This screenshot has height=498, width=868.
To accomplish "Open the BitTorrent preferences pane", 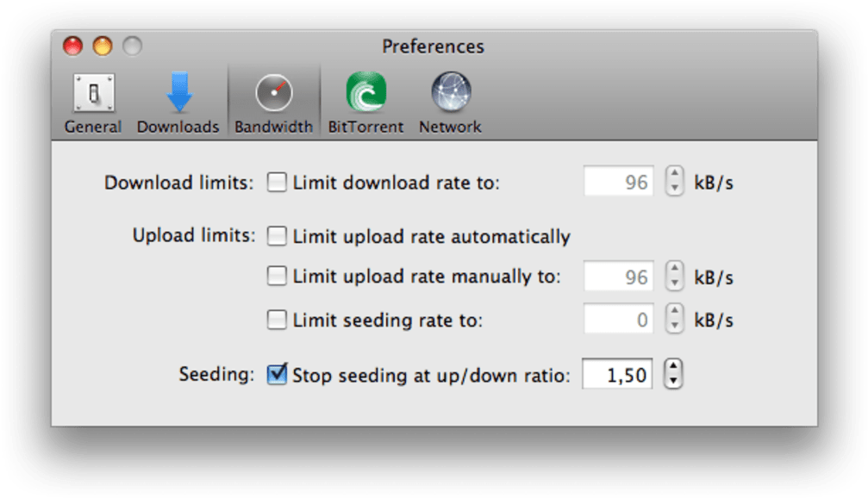I will [x=366, y=103].
